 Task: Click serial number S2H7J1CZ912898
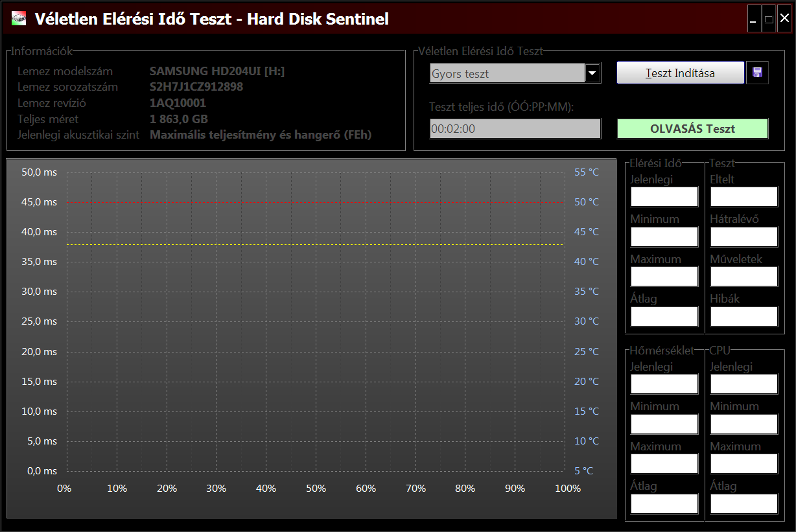[196, 87]
